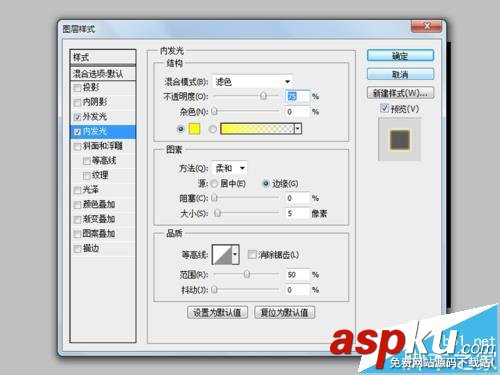
Task: Tick the 纹理 sub-option checkbox
Action: pyautogui.click(x=86, y=175)
